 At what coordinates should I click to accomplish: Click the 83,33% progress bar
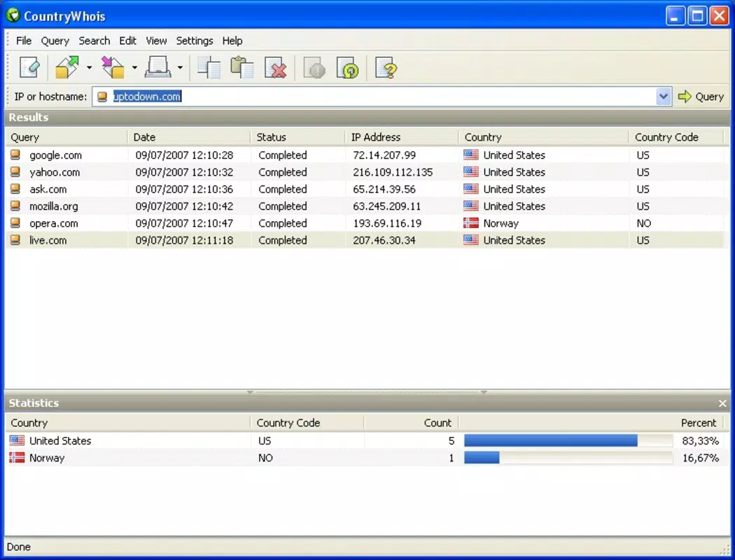click(568, 440)
